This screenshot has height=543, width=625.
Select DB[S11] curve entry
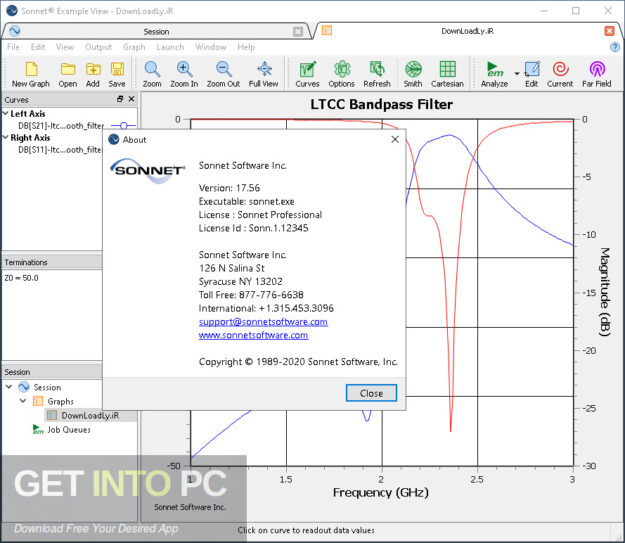60,150
